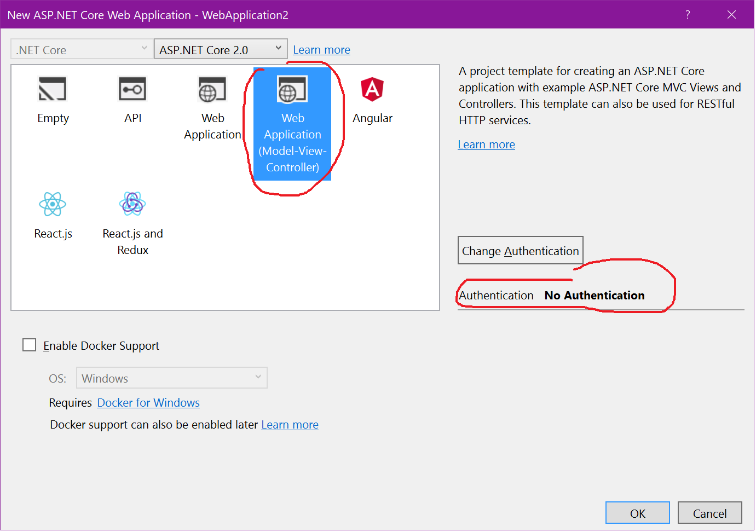The height and width of the screenshot is (532, 756).
Task: Choose the API template icon
Action: coord(132,89)
